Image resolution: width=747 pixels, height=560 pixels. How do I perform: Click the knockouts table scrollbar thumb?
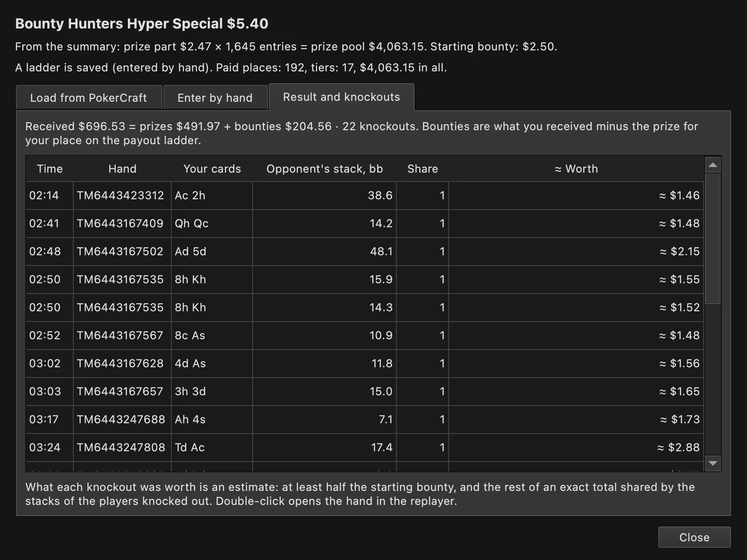pyautogui.click(x=712, y=239)
